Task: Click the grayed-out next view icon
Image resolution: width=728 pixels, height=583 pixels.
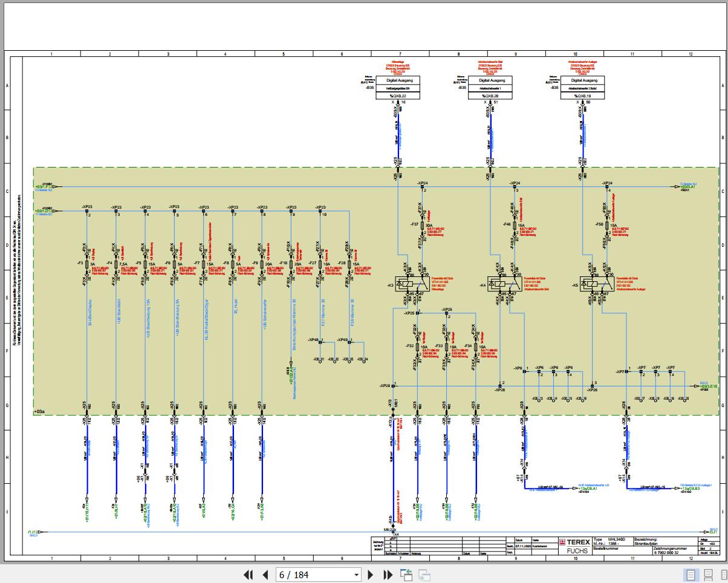Action: pos(424,575)
